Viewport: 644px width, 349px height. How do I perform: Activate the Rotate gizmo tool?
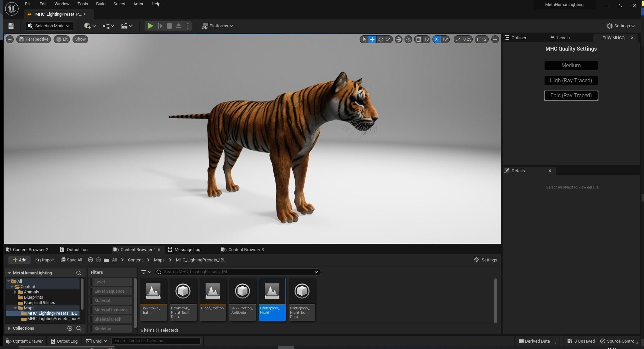pos(381,39)
